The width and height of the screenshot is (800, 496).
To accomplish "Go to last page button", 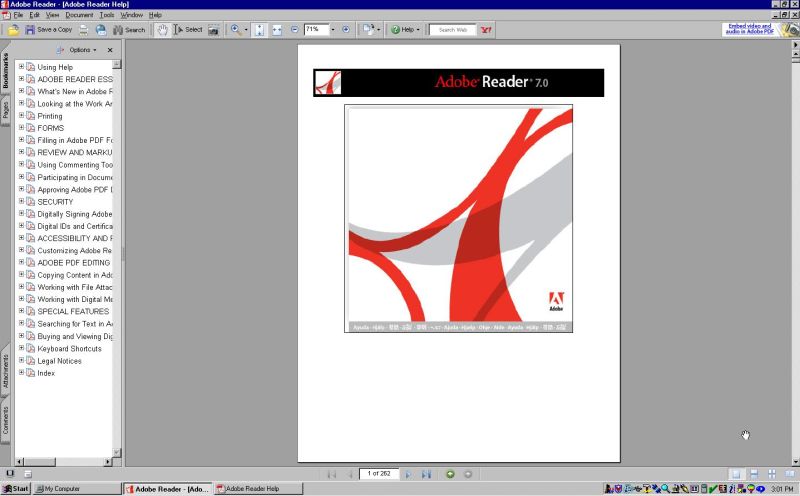I will click(426, 474).
